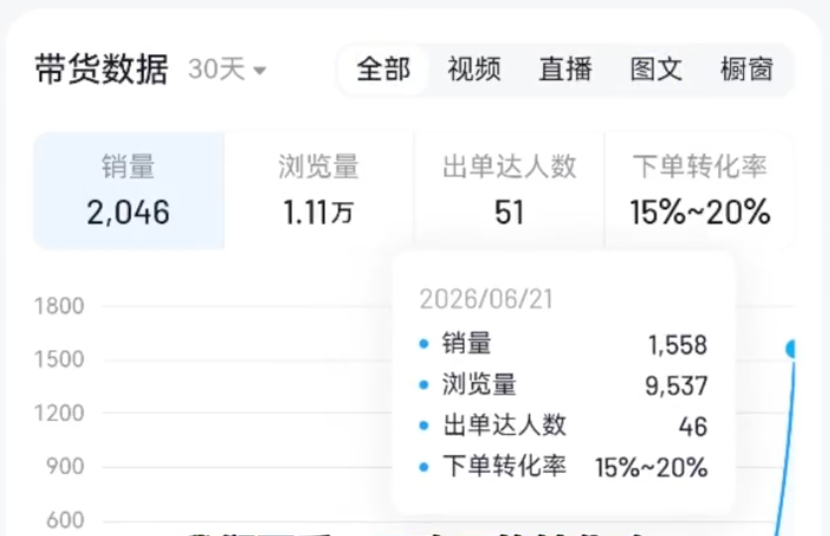This screenshot has height=536, width=830.
Task: Switch to the 图文 tab
Action: coord(656,69)
